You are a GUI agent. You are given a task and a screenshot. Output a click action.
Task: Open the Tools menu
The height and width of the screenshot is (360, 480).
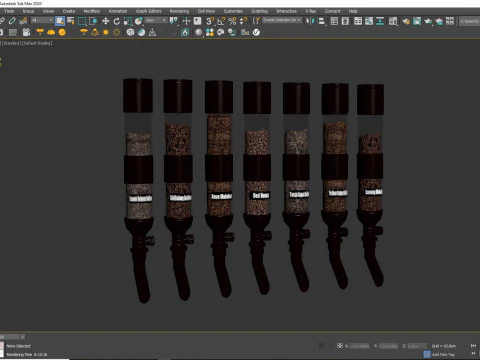9,11
